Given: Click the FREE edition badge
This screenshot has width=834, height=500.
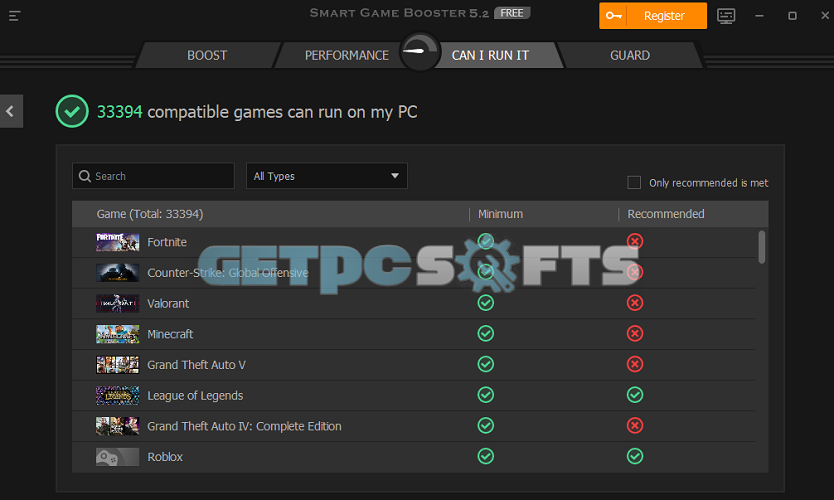Looking at the screenshot, I should click(512, 13).
